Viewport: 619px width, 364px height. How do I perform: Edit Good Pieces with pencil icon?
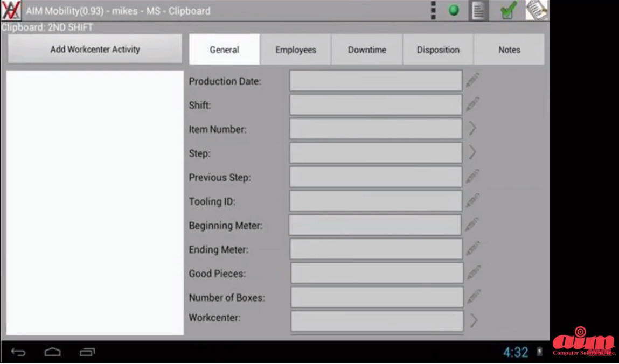click(474, 273)
